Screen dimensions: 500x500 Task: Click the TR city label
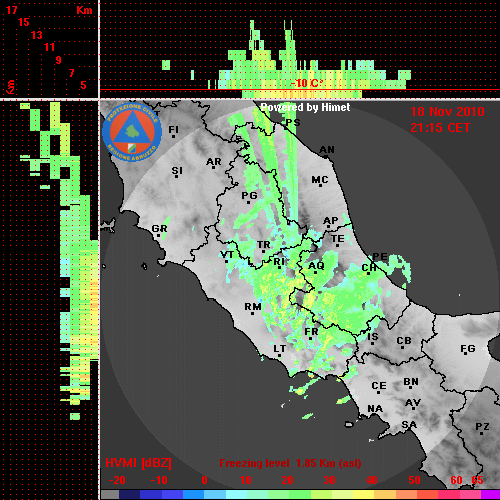coord(263,245)
